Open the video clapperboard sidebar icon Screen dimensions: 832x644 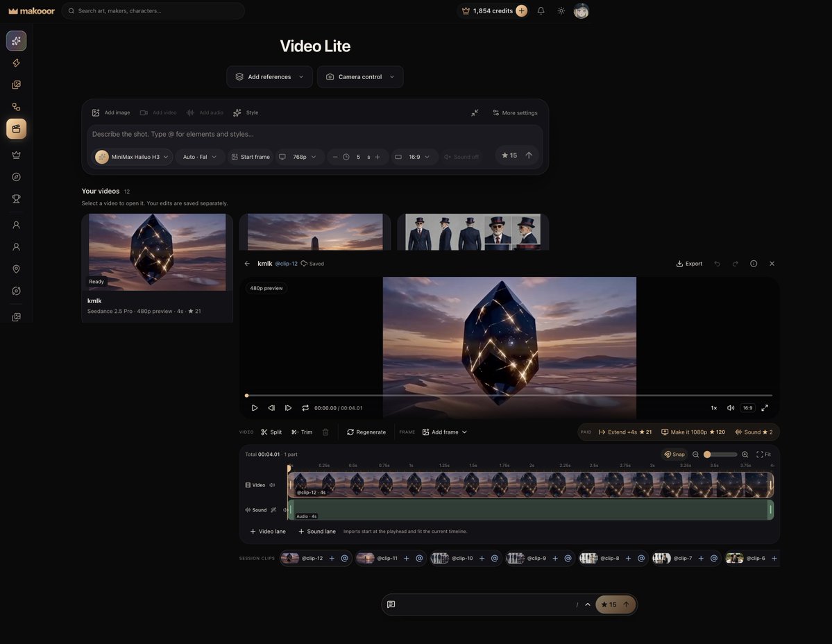pos(17,129)
